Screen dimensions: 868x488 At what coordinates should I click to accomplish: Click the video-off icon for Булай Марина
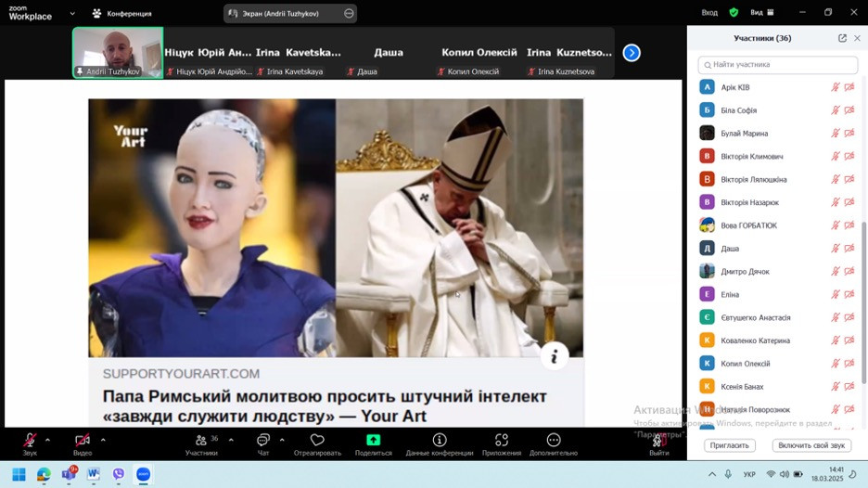click(x=849, y=134)
